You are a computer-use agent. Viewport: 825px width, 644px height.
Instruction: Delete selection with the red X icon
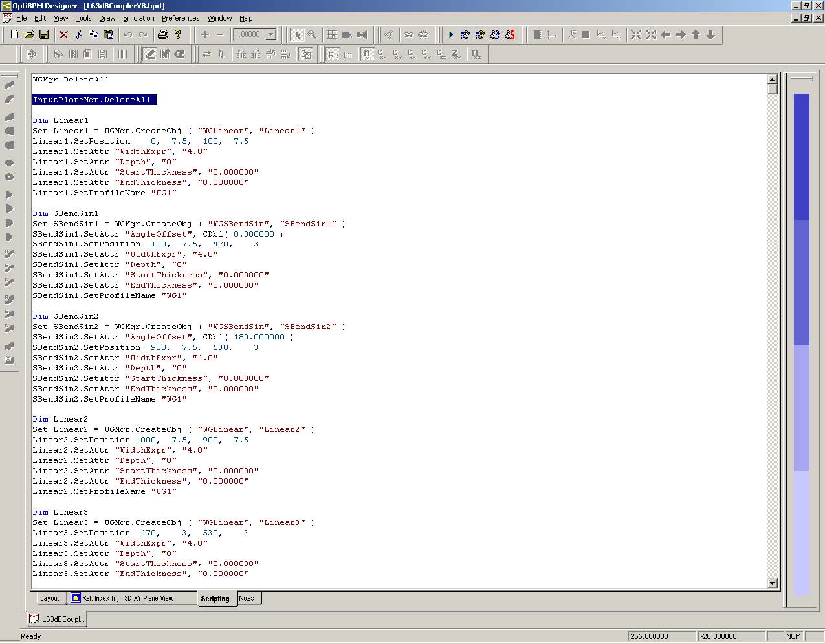(63, 35)
